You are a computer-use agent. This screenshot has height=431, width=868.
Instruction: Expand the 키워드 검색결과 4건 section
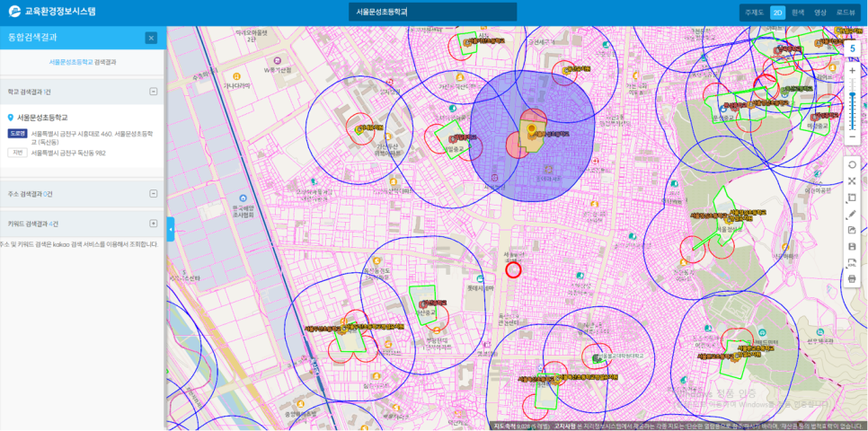pos(154,224)
